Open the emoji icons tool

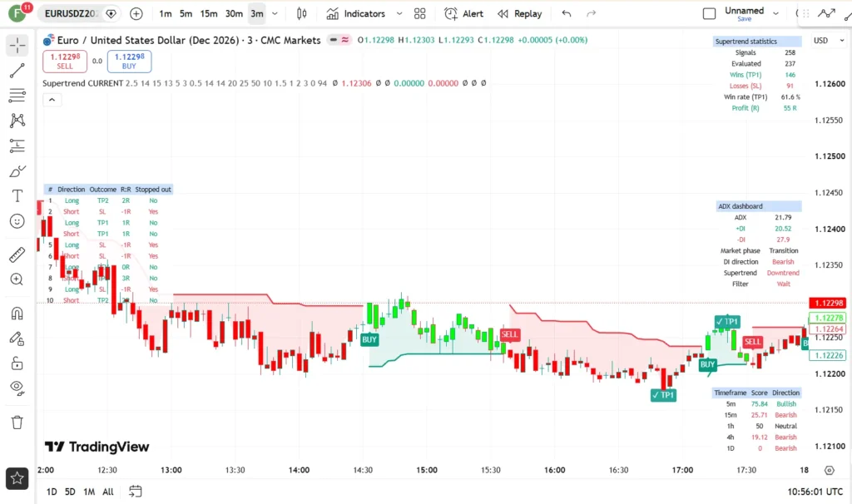17,221
